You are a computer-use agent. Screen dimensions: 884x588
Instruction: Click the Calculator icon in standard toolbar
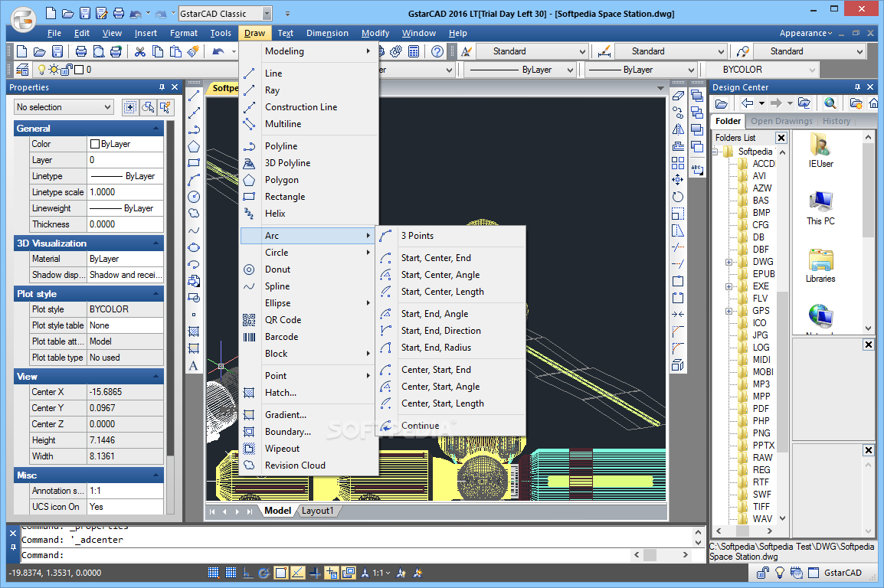[x=414, y=52]
